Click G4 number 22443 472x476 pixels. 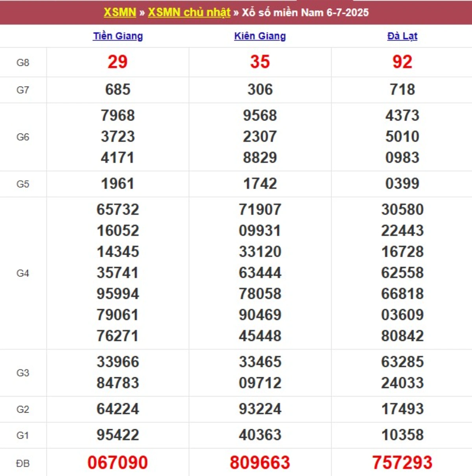[402, 231]
